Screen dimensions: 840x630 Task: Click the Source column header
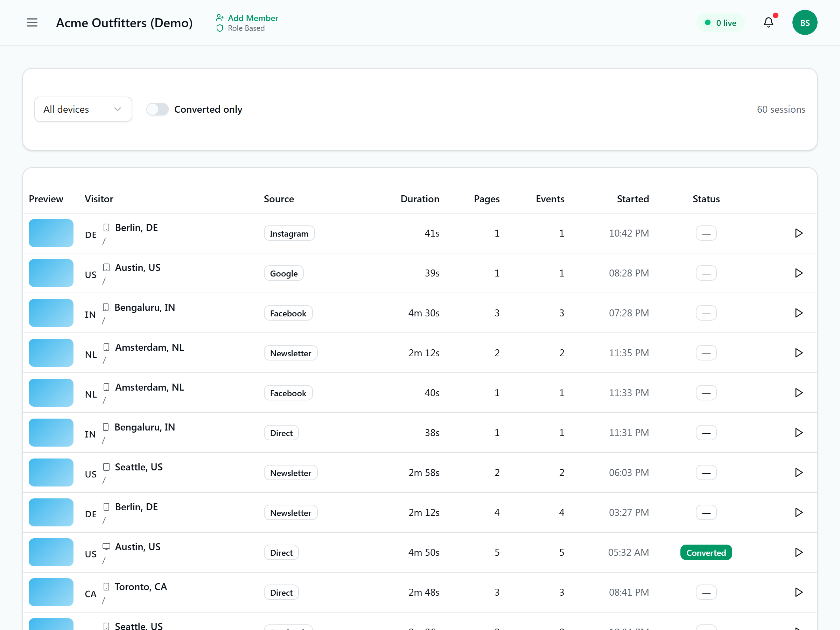[279, 199]
